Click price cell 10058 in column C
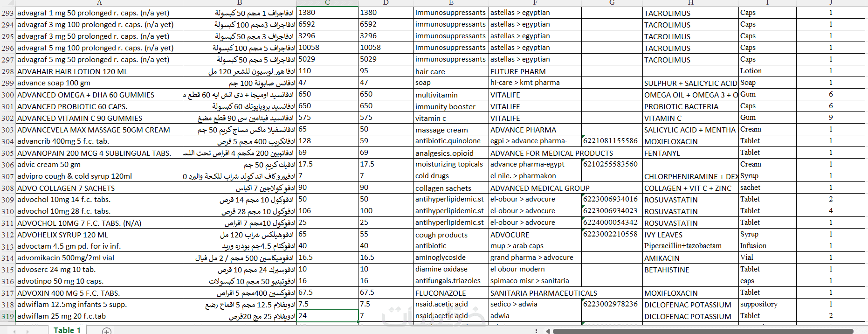Screen dimensions: 868x334 pos(327,48)
